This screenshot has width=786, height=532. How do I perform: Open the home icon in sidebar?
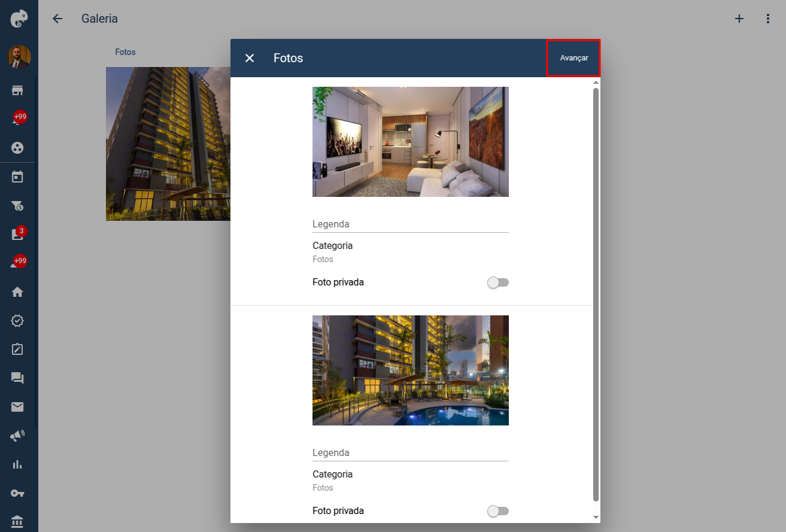pyautogui.click(x=17, y=292)
